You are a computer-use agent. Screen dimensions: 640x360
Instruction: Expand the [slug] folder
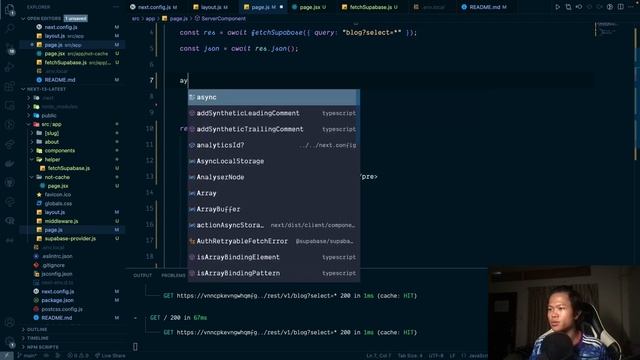click(51, 133)
